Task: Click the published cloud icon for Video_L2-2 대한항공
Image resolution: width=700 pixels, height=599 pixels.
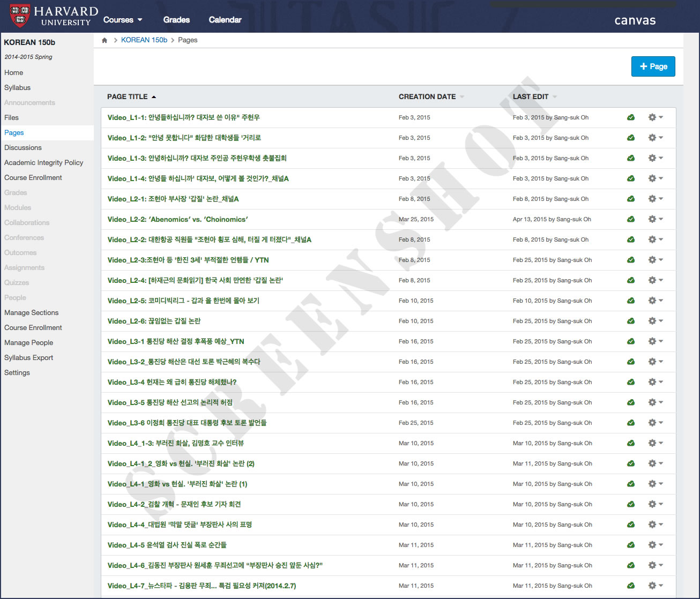Action: click(631, 239)
